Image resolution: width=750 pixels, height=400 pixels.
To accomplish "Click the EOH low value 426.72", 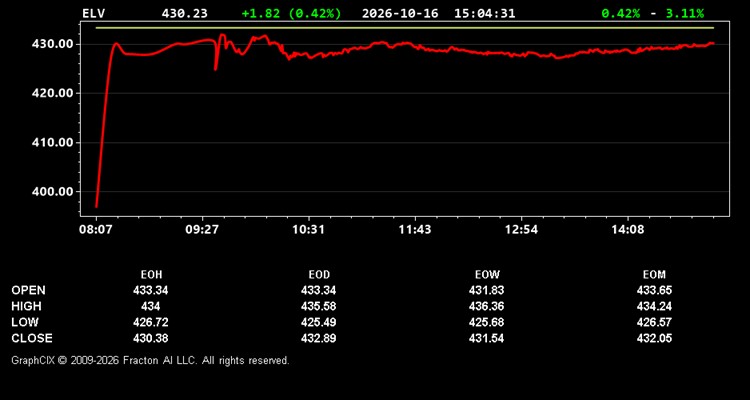I will tap(151, 322).
